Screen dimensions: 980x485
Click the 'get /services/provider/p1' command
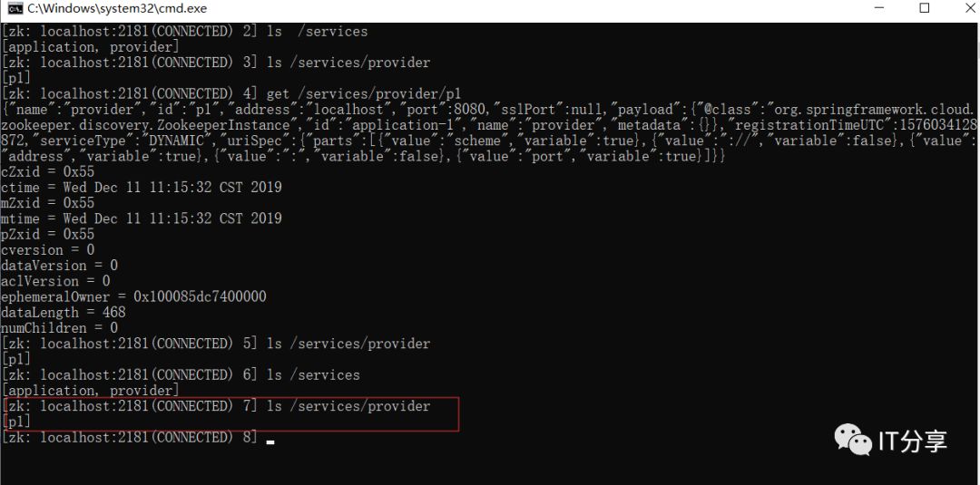[364, 93]
